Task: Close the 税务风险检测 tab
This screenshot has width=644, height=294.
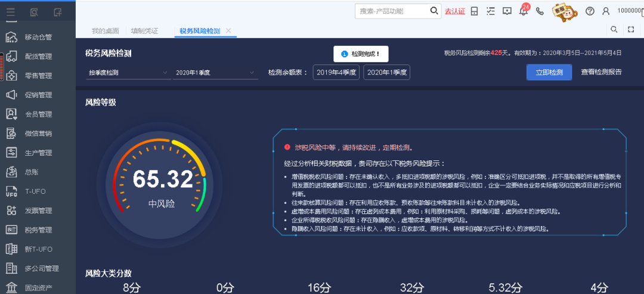Action: (228, 31)
